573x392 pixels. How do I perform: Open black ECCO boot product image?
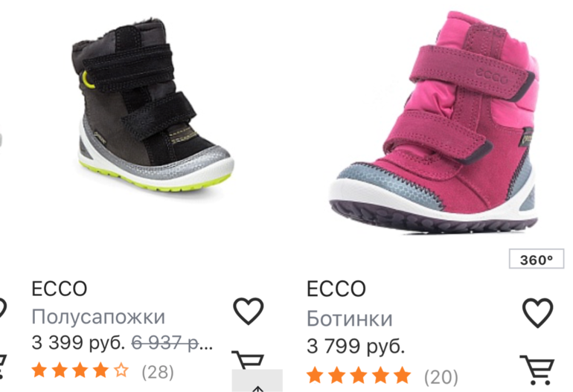[153, 106]
